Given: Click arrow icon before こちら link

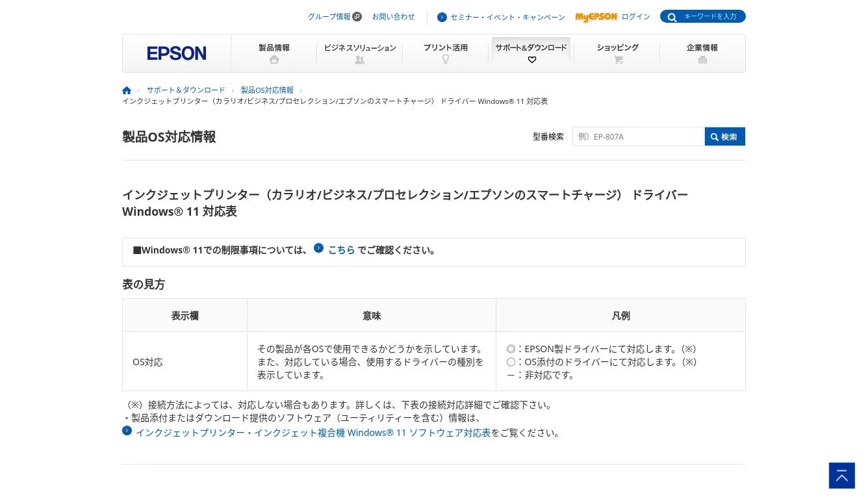Looking at the screenshot, I should 318,248.
